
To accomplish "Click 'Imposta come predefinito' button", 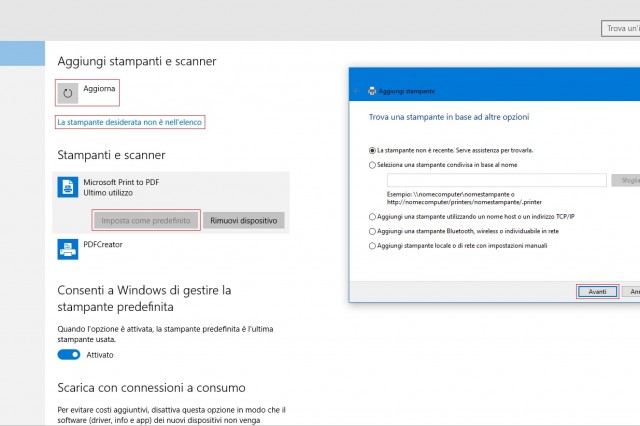I will (146, 220).
